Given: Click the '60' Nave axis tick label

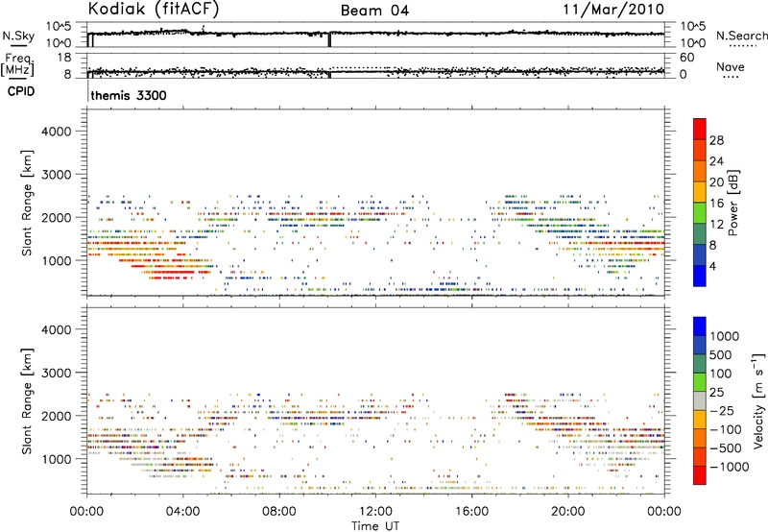Looking at the screenshot, I should (686, 58).
